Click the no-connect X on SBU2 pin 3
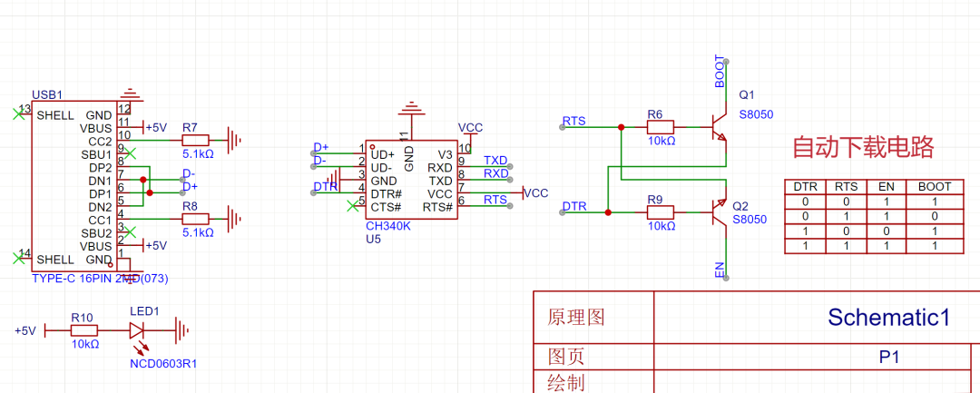This screenshot has height=393, width=980. pyautogui.click(x=130, y=231)
